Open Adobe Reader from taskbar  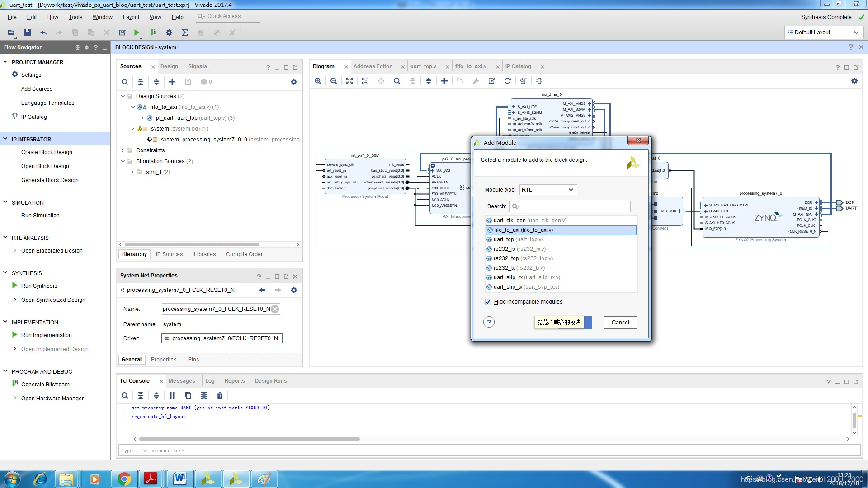coord(151,479)
